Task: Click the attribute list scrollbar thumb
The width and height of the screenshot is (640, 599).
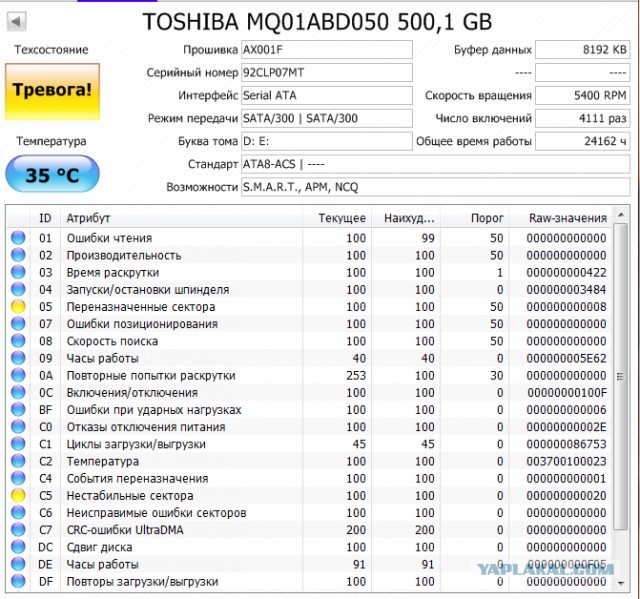Action: (x=621, y=376)
